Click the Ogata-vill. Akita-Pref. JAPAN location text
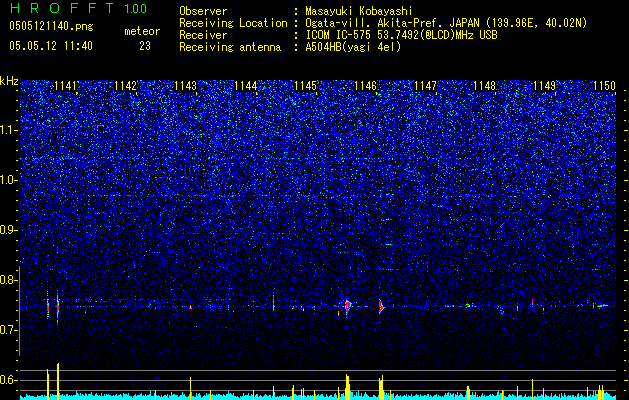Image resolution: width=629 pixels, height=400 pixels. coord(445,23)
